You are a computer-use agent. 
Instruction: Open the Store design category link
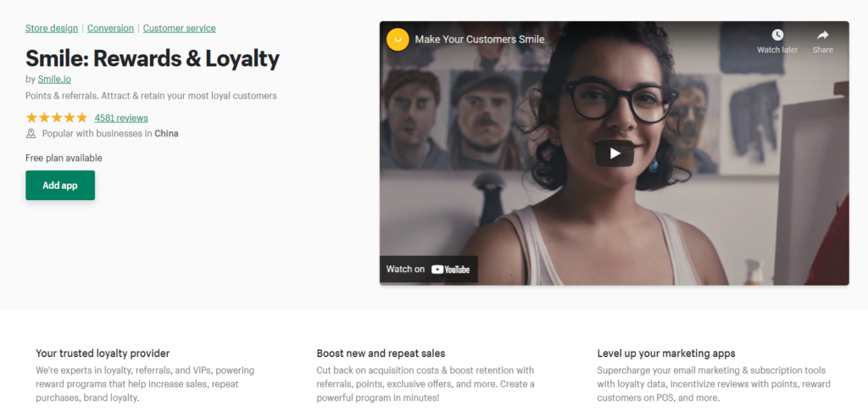coord(52,28)
